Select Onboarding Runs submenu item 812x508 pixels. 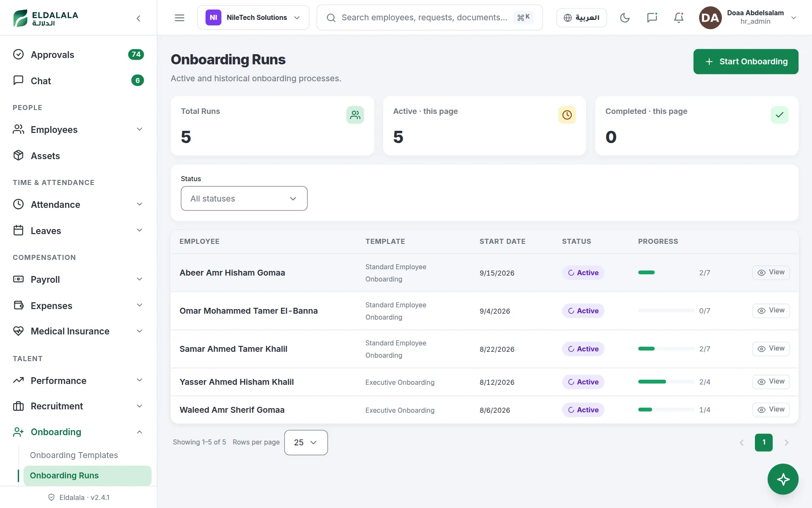(87, 475)
